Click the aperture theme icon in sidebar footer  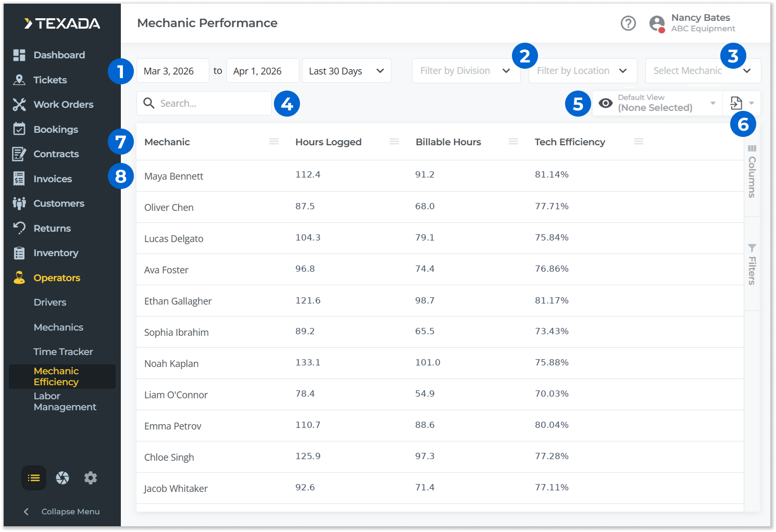point(62,478)
